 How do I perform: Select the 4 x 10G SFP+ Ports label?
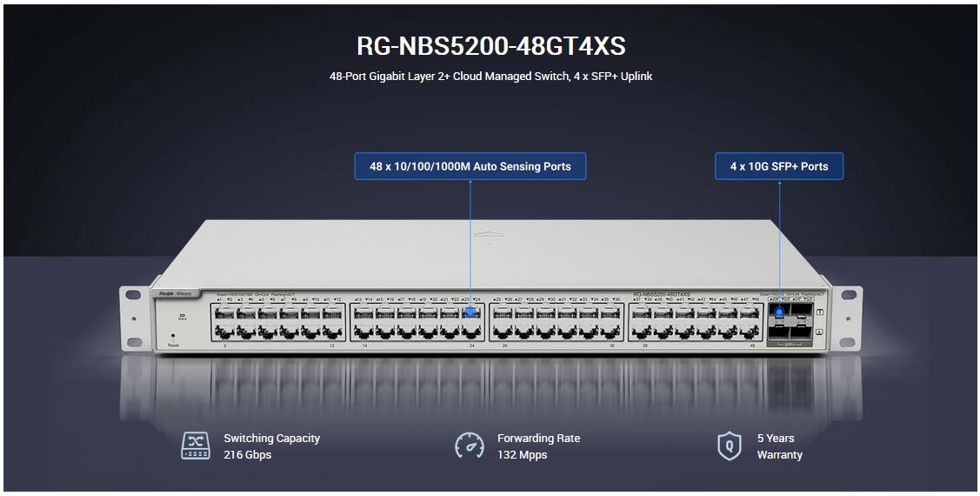778,166
